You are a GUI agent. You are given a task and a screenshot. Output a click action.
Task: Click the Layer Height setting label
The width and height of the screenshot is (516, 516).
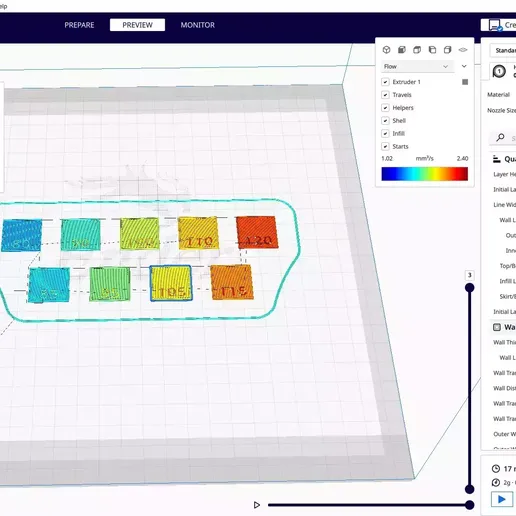click(x=505, y=174)
